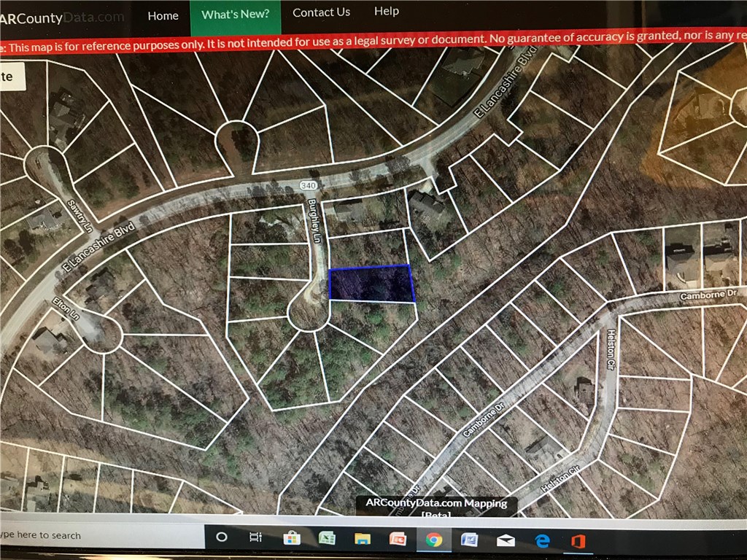
Task: Open the Mail app from taskbar
Action: pos(506,541)
